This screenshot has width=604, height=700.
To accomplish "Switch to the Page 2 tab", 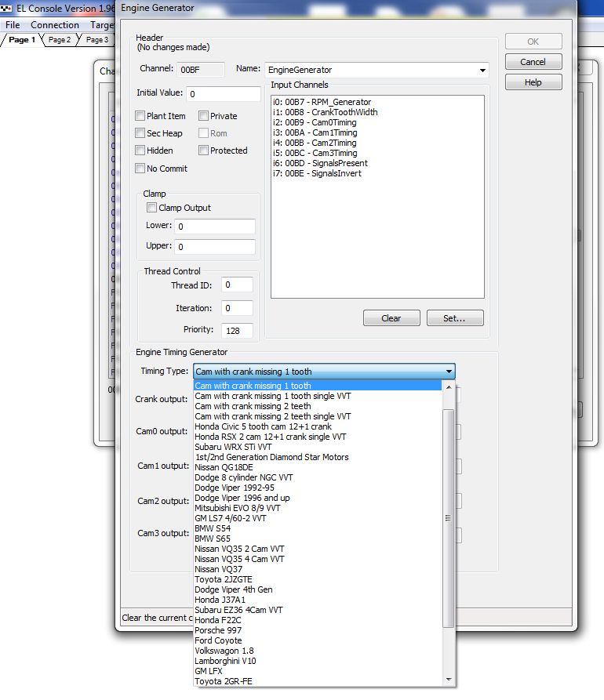I will pyautogui.click(x=59, y=40).
